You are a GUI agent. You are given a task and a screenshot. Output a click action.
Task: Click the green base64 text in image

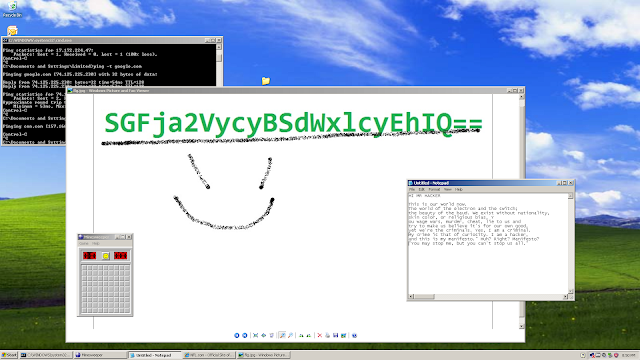tap(293, 123)
